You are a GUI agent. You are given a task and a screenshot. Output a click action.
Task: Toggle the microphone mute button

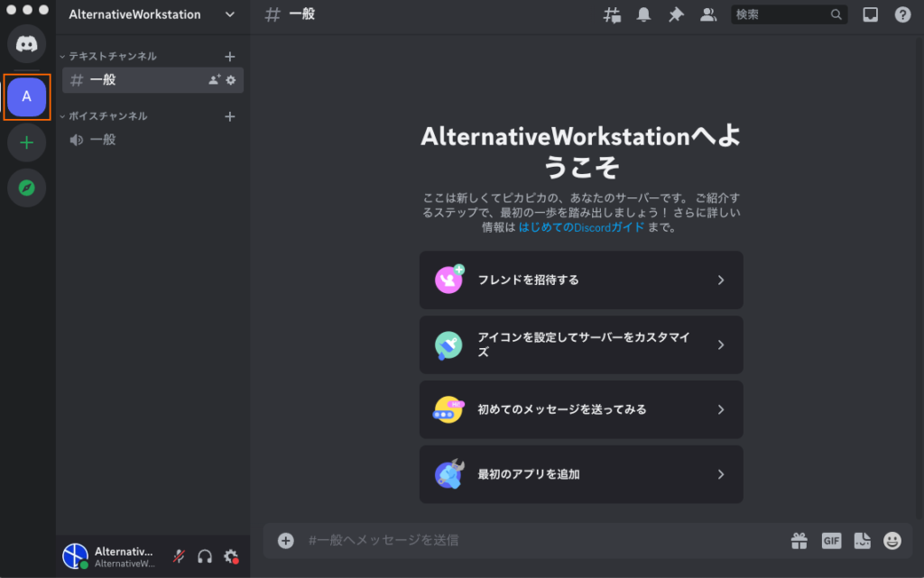[180, 556]
